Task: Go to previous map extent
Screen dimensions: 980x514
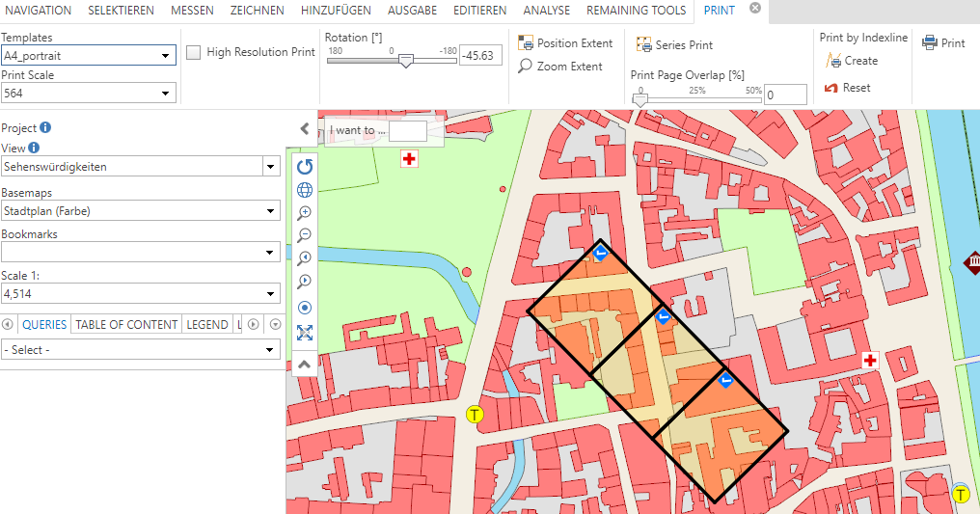Action: click(305, 258)
